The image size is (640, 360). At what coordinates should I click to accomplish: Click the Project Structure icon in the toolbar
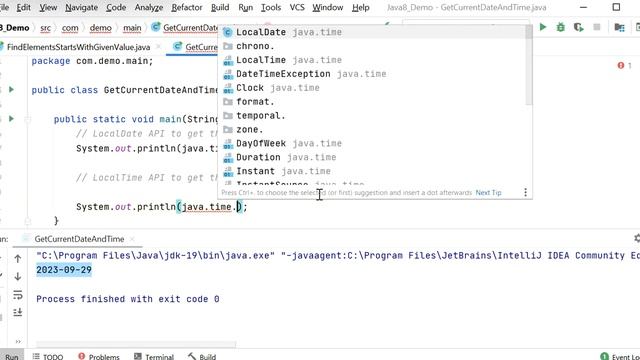pyautogui.click(x=619, y=27)
